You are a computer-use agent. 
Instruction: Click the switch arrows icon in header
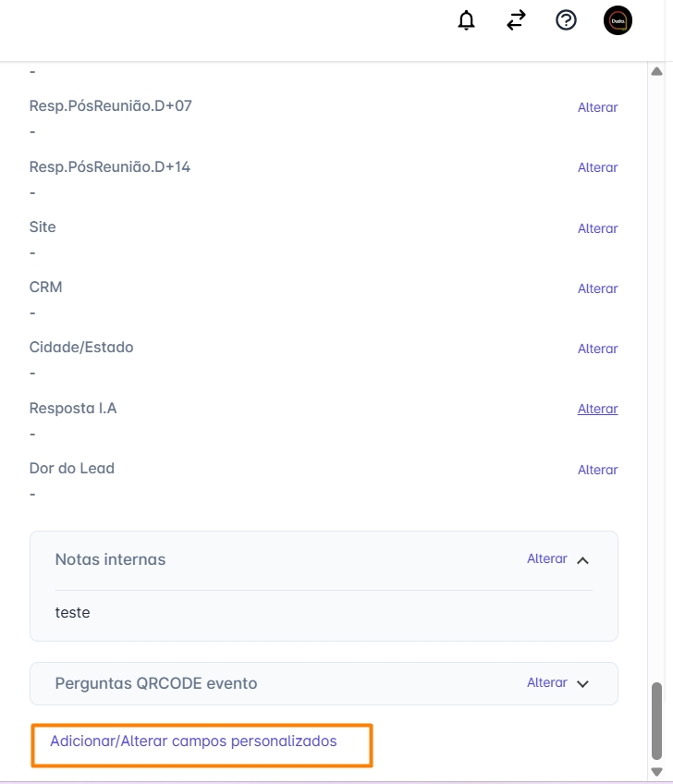pyautogui.click(x=516, y=20)
